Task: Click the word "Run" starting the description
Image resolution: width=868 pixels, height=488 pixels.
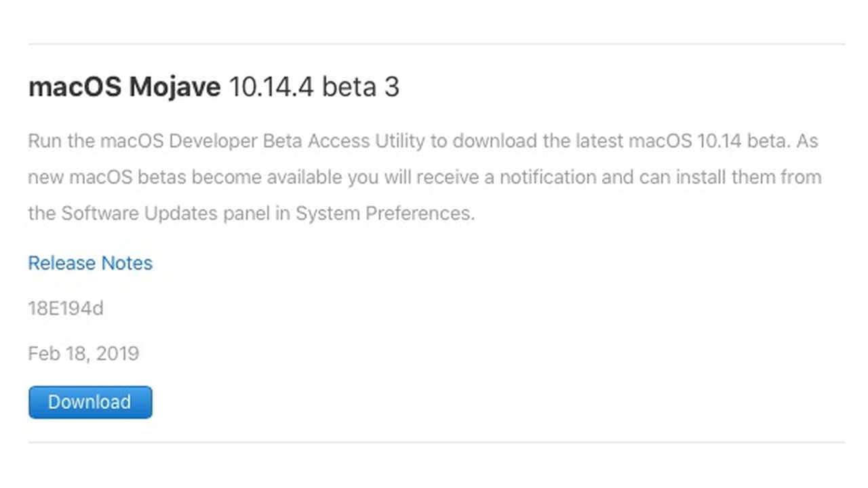Action: coord(44,142)
